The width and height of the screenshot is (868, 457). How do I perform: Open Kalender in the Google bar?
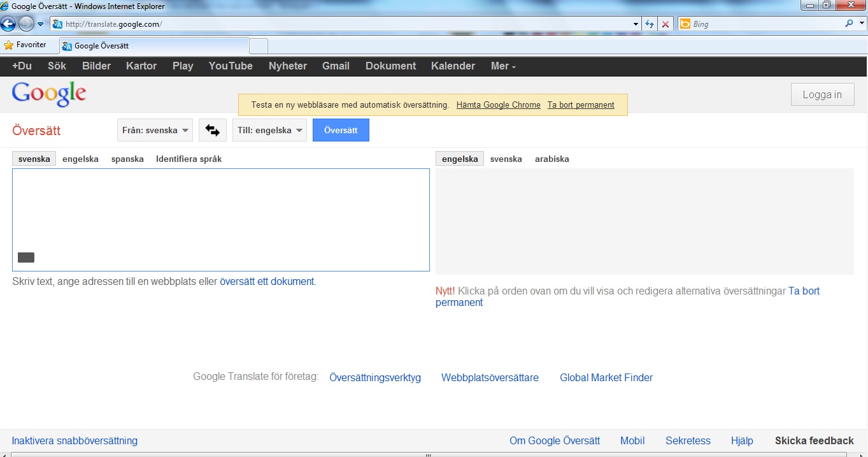click(453, 66)
